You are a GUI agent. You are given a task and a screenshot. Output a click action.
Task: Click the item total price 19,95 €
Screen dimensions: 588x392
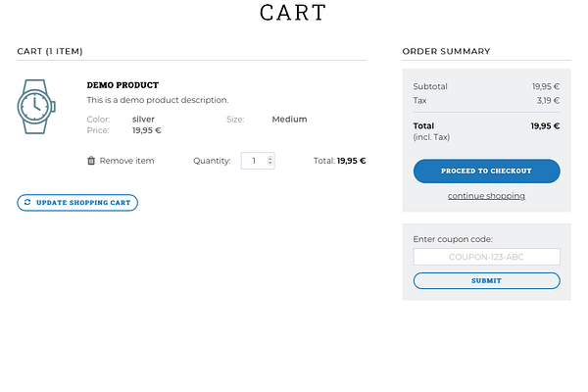coord(351,161)
